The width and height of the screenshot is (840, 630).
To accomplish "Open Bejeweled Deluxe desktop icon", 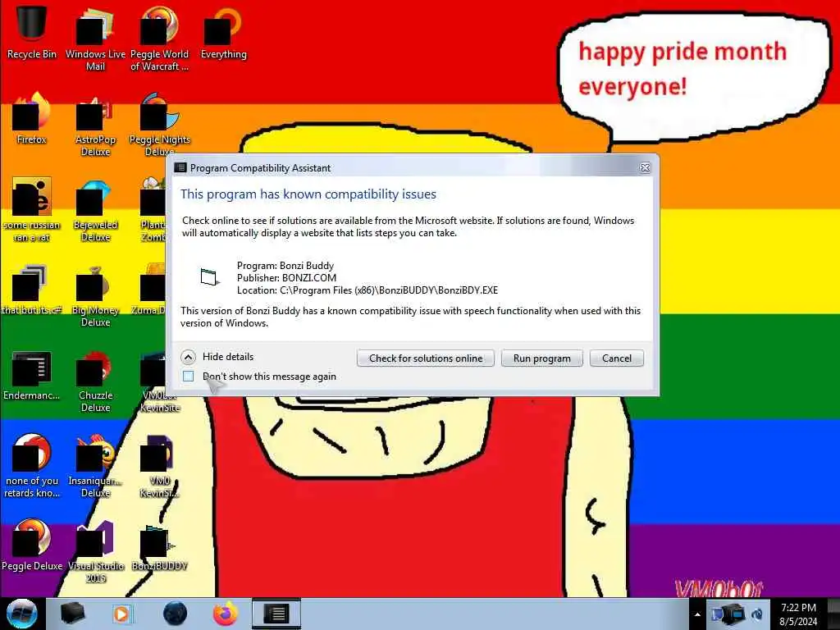I will (95, 209).
